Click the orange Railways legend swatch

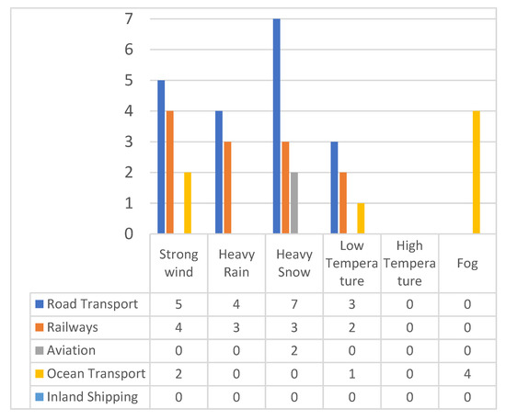pos(40,327)
